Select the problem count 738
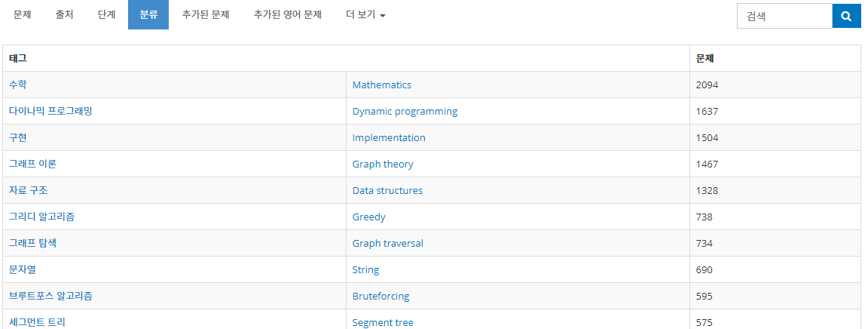868x329 pixels. pyautogui.click(x=704, y=217)
